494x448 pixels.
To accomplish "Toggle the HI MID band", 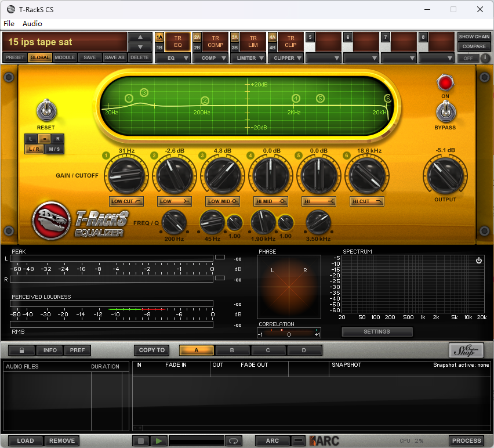I will pyautogui.click(x=271, y=201).
